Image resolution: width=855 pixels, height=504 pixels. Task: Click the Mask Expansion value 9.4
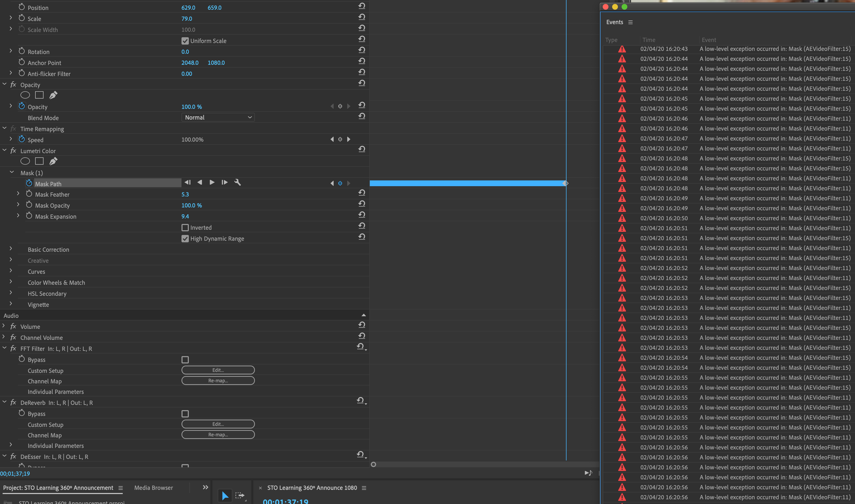[x=185, y=217]
